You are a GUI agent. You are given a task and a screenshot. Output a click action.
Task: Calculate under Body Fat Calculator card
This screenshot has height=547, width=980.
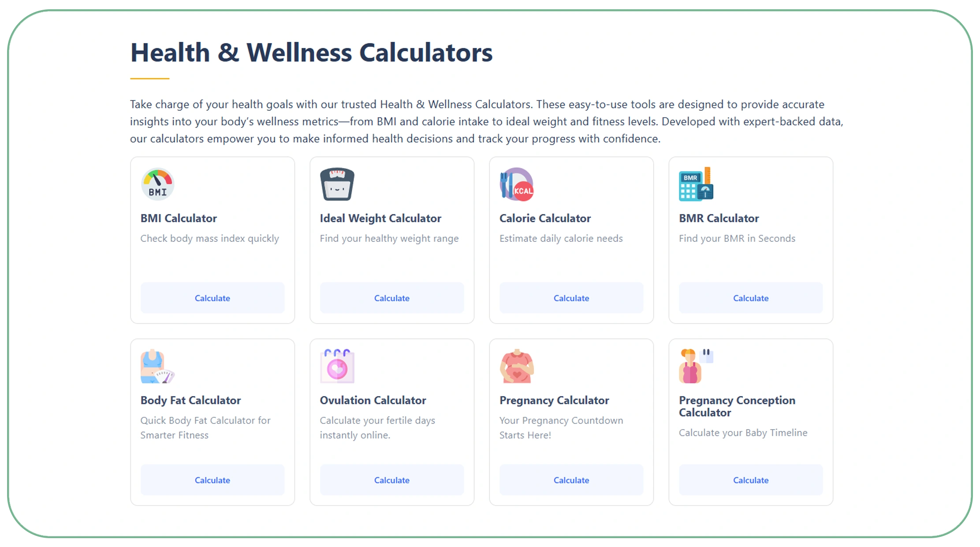tap(212, 480)
